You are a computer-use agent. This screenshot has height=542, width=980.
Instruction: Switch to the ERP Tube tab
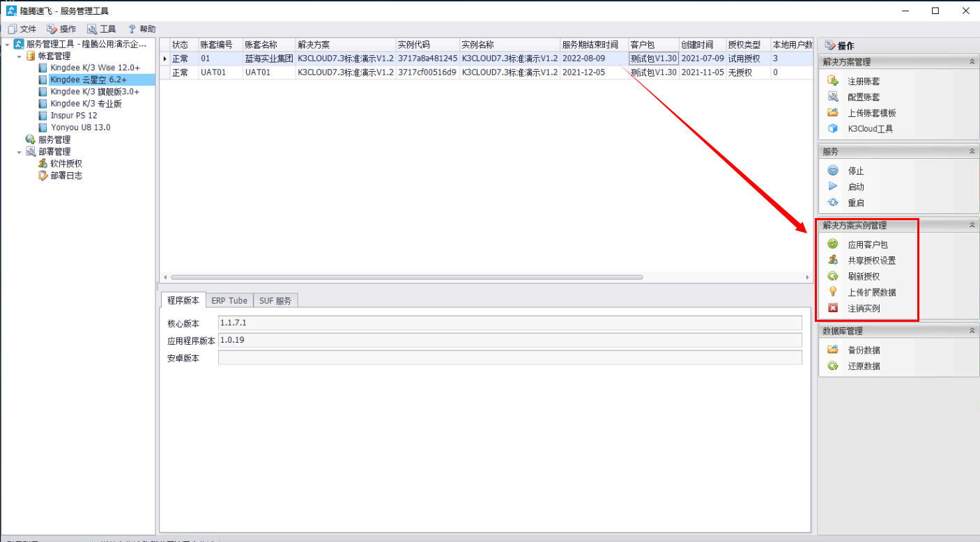point(229,300)
